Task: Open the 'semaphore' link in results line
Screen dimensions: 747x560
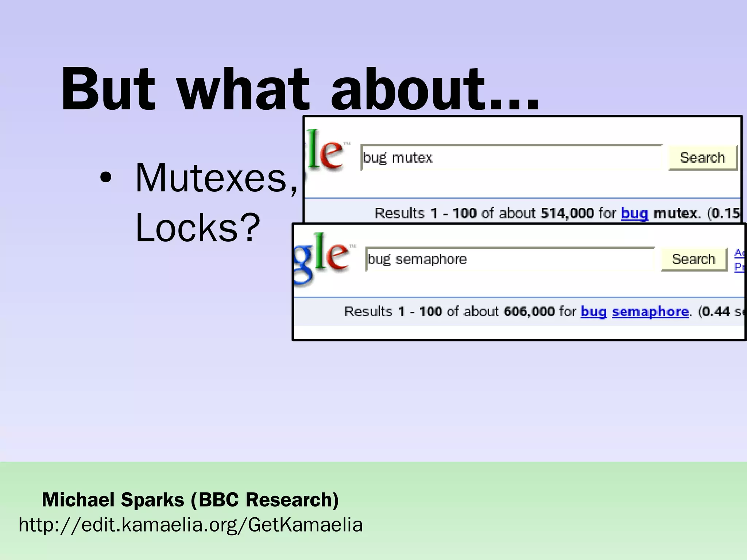Action: coord(650,312)
